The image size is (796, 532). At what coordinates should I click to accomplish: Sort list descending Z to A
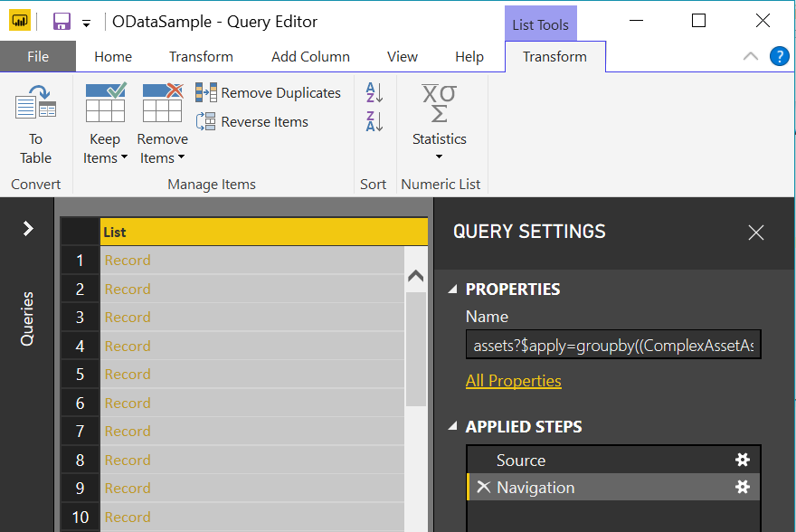coord(374,121)
